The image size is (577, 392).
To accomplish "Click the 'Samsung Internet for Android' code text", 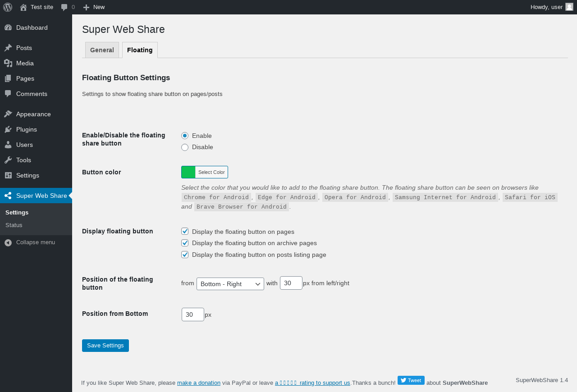I will coord(445,197).
